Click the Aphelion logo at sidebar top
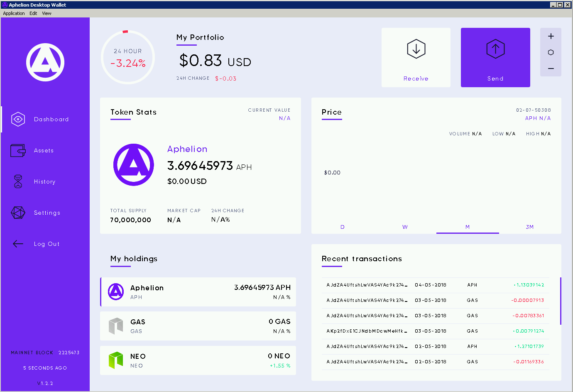Screen dimensions: 573x392 45,61
